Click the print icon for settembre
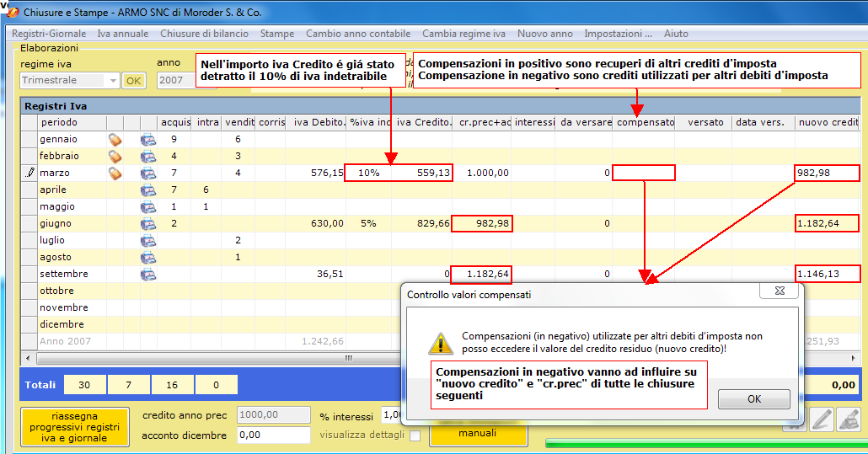The height and width of the screenshot is (454, 868). (148, 274)
